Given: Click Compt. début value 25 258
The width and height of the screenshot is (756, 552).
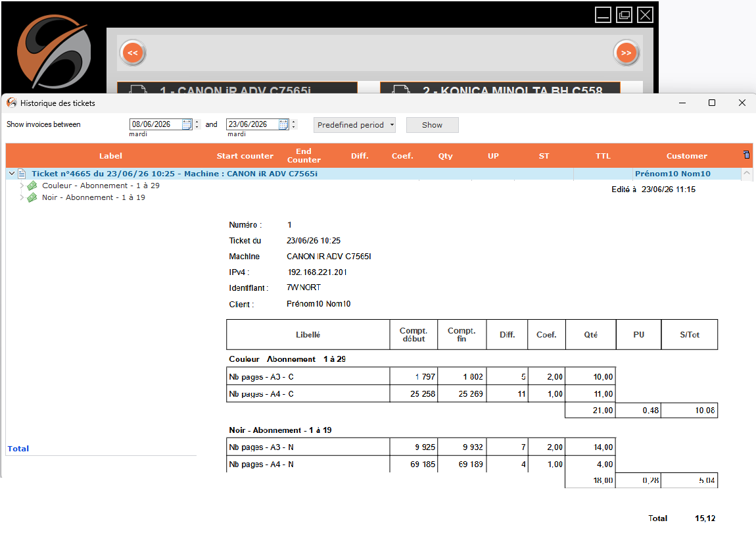Looking at the screenshot, I should tap(423, 393).
